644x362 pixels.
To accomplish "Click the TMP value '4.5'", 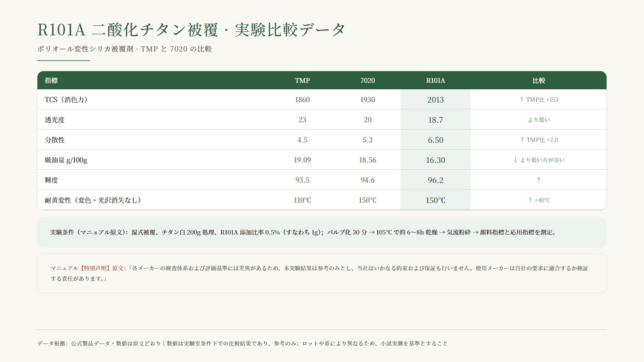I will (302, 140).
